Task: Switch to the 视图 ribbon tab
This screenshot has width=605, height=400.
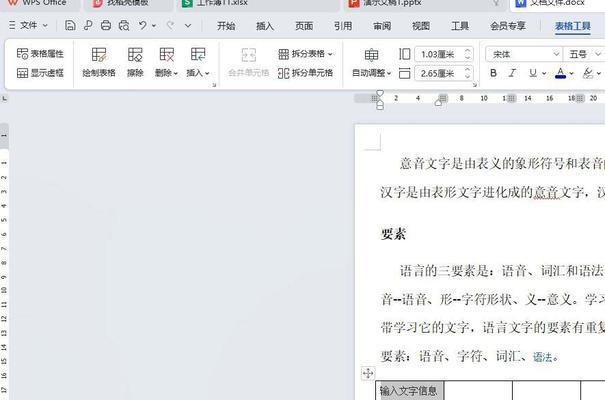Action: (x=421, y=26)
